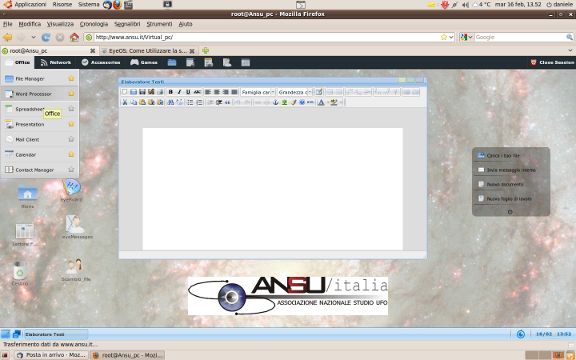Click the binoculars find icon
Image resolution: width=576 pixels, height=360 pixels.
pos(170,102)
